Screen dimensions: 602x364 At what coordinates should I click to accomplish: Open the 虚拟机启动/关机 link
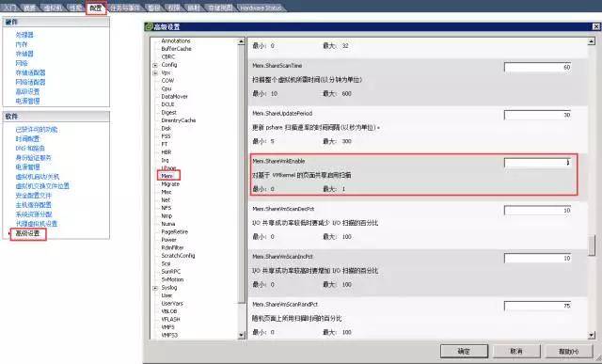(x=38, y=177)
